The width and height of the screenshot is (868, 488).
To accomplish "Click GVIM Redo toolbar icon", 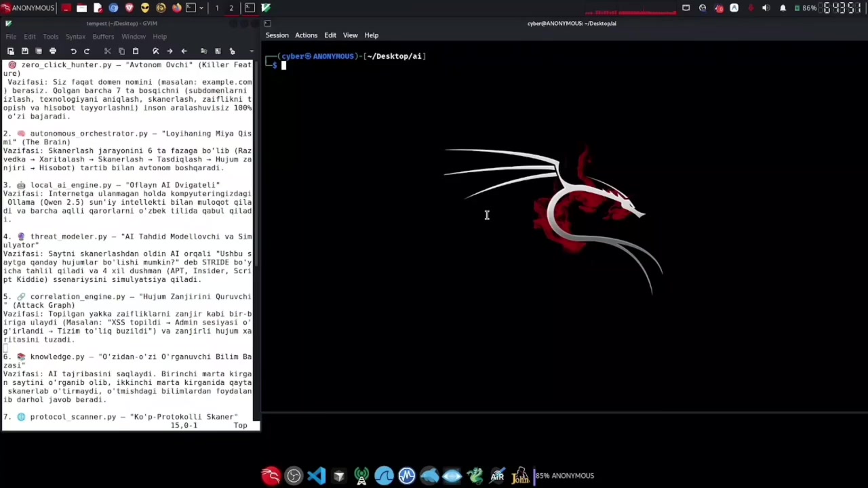I will 87,52.
